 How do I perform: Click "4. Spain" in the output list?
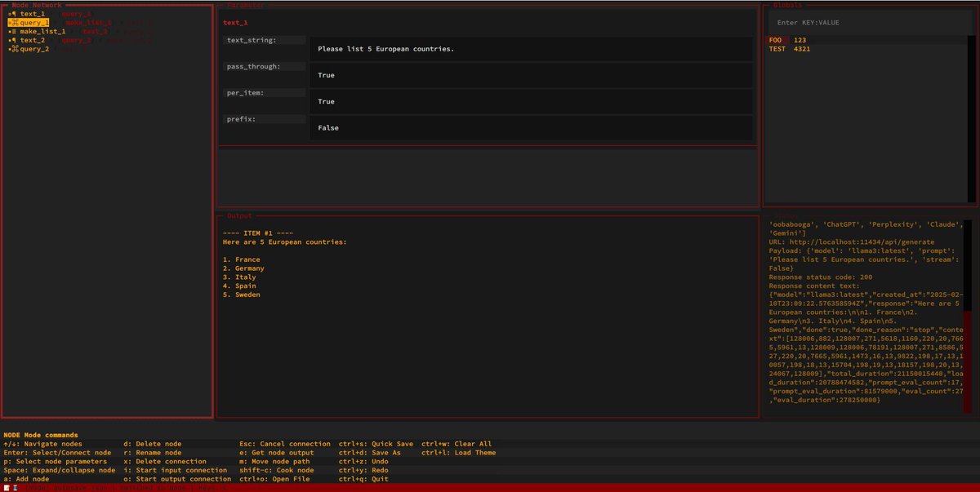point(239,286)
